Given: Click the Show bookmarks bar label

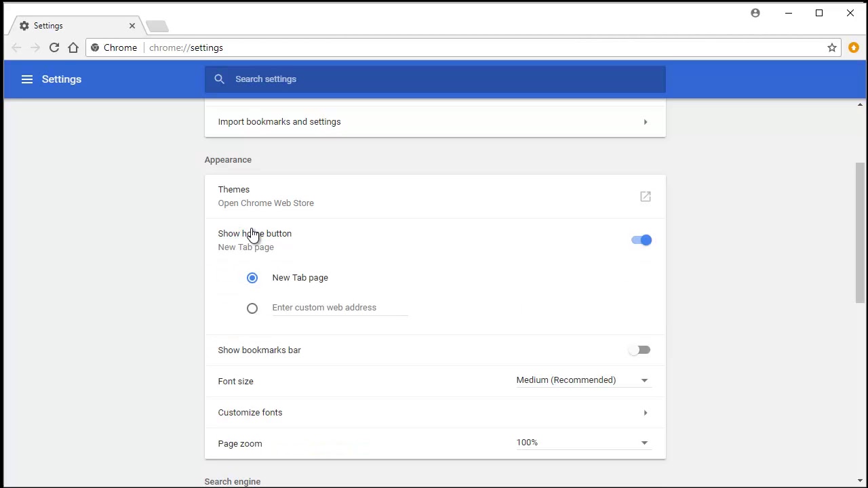Looking at the screenshot, I should pos(259,350).
